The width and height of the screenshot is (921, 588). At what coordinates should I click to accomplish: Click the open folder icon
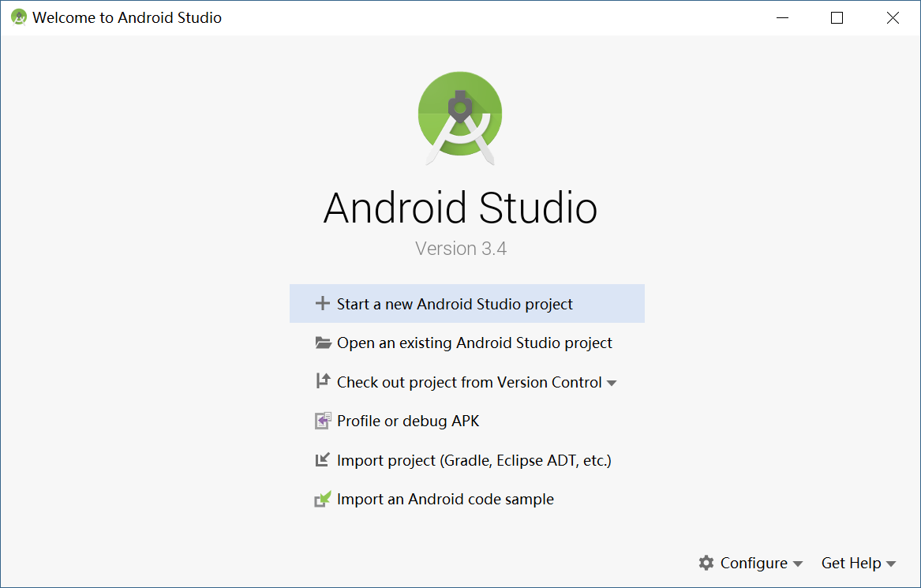323,343
